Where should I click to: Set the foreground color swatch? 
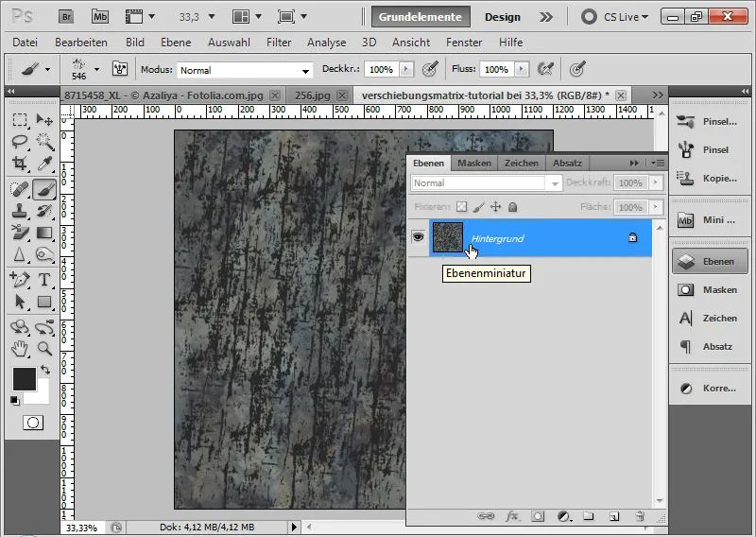pos(25,379)
